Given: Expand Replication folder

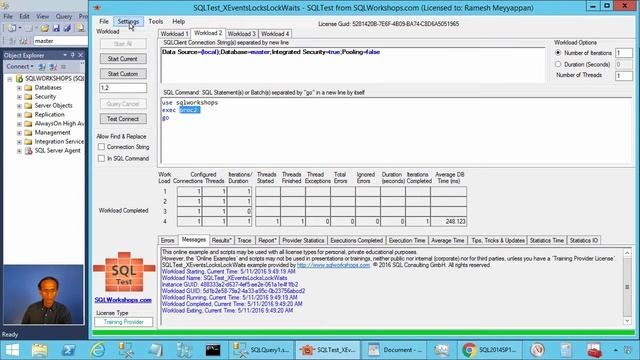Looking at the screenshot, I should click(19, 115).
